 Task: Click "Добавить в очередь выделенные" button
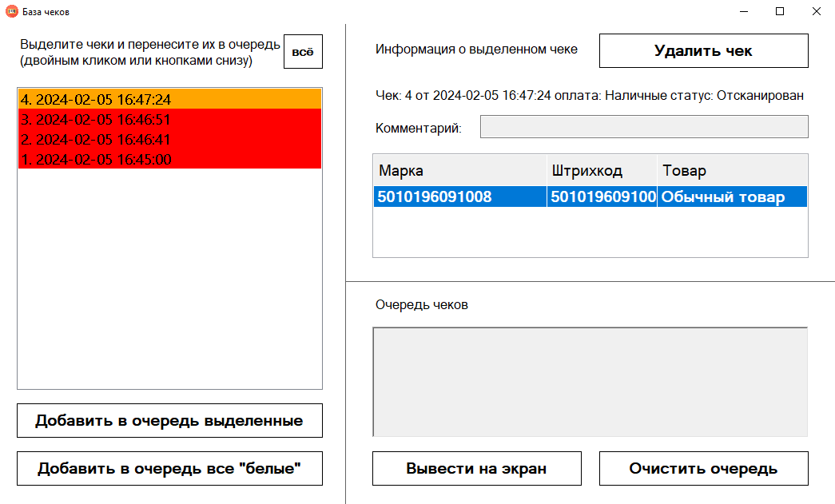(169, 421)
